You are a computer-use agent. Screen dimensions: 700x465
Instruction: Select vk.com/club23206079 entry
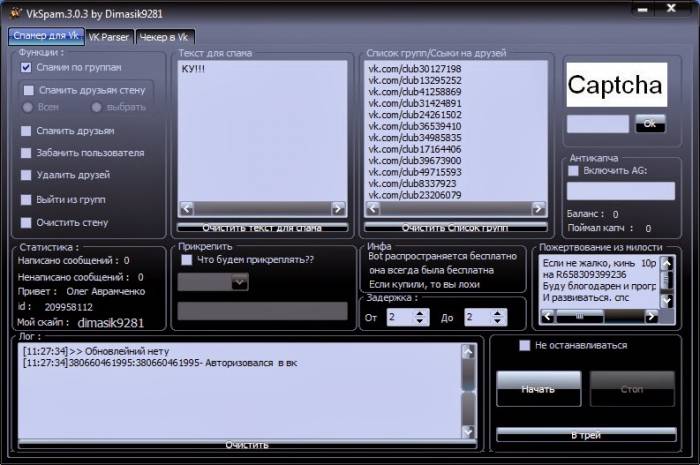(x=415, y=195)
